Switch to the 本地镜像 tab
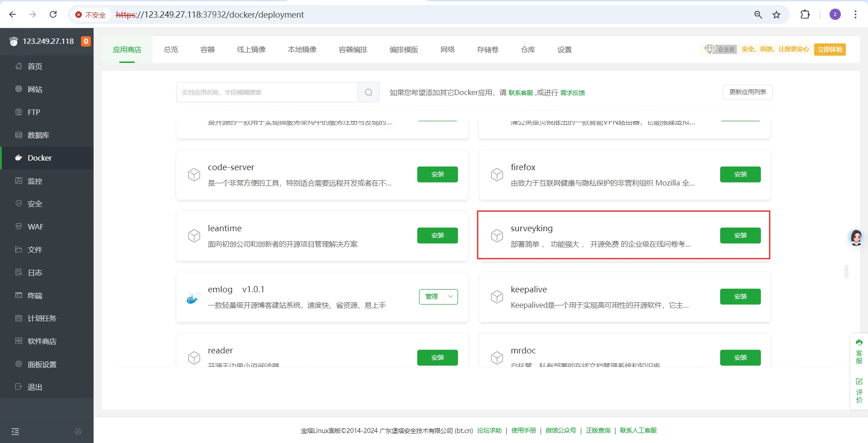Viewport: 868px width, 443px height. (x=302, y=50)
